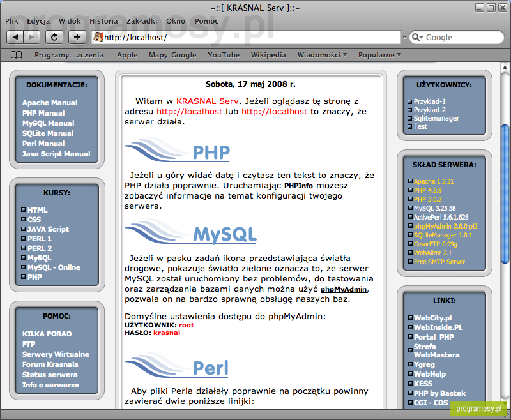
Task: Open the WebCity.pl link
Action: pos(433,318)
